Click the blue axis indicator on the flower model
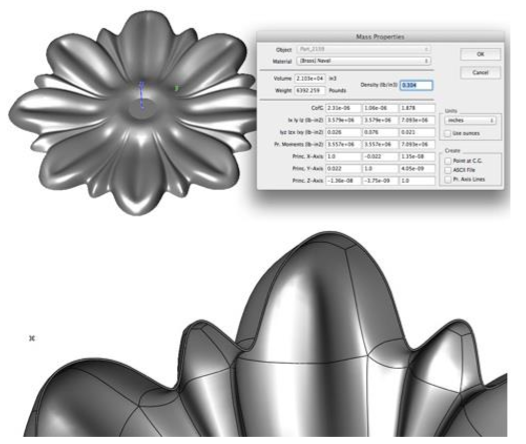This screenshot has height=444, width=526. click(x=142, y=94)
